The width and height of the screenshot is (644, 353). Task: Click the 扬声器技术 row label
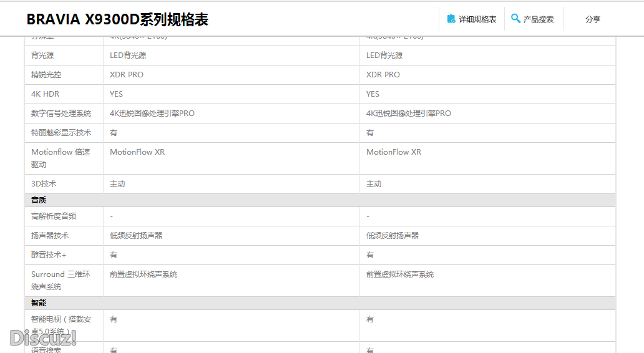(50, 236)
